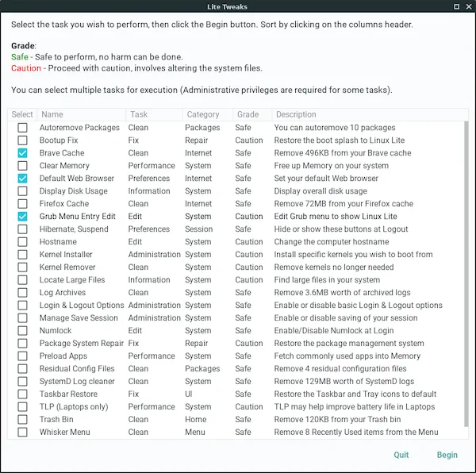Click 'TLP may help improve battery life' description

355,407
